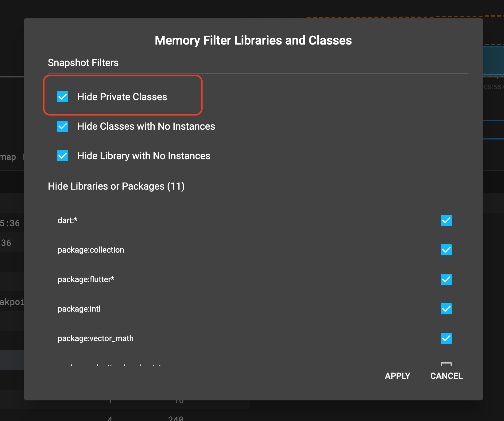
Task: Click the Hide Private Classes label
Action: [x=122, y=97]
